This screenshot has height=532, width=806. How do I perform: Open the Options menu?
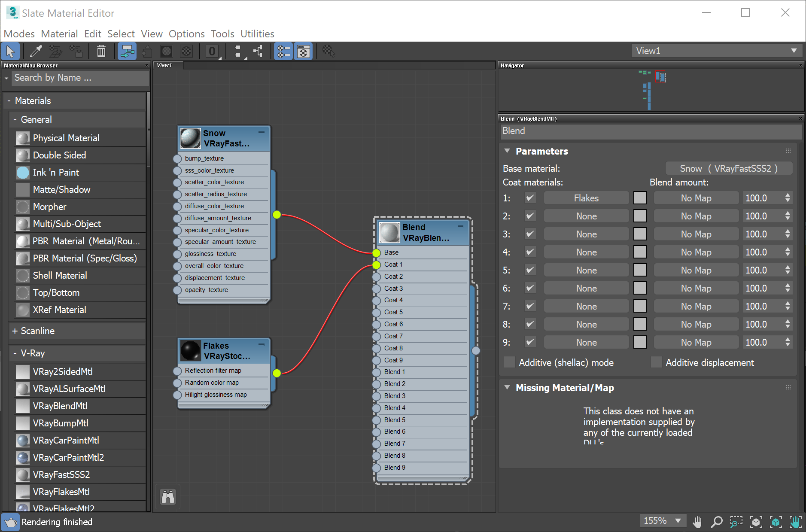pos(186,33)
